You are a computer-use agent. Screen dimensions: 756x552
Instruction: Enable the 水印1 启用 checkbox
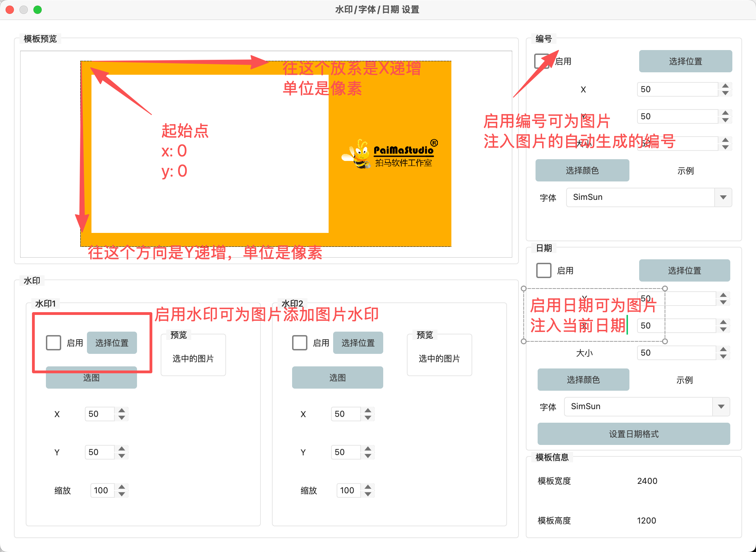tap(54, 343)
